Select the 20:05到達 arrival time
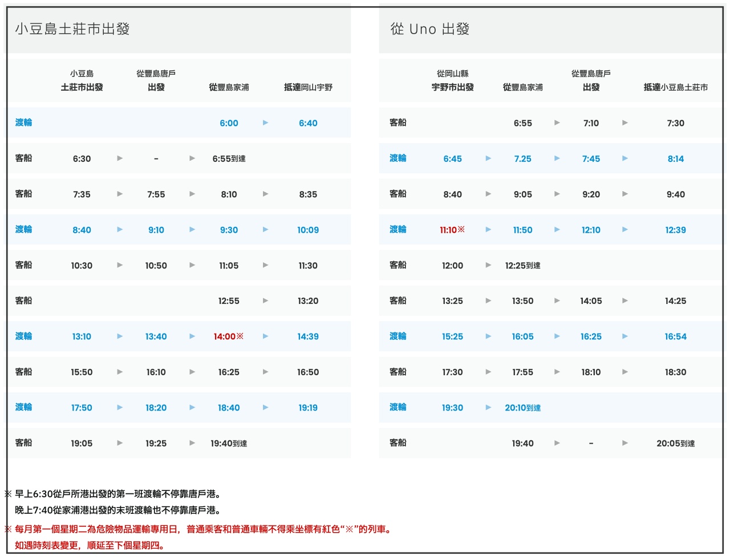Screen dimensions: 730x560 [675, 443]
